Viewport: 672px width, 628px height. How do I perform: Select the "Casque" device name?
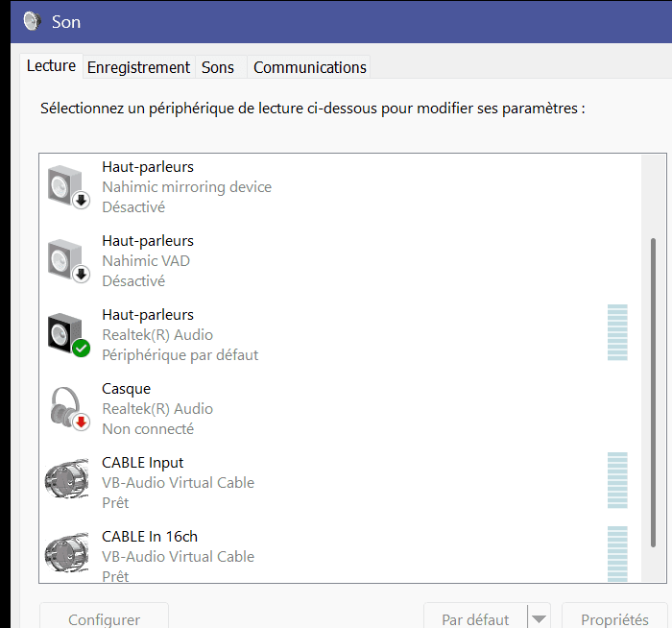pyautogui.click(x=127, y=389)
